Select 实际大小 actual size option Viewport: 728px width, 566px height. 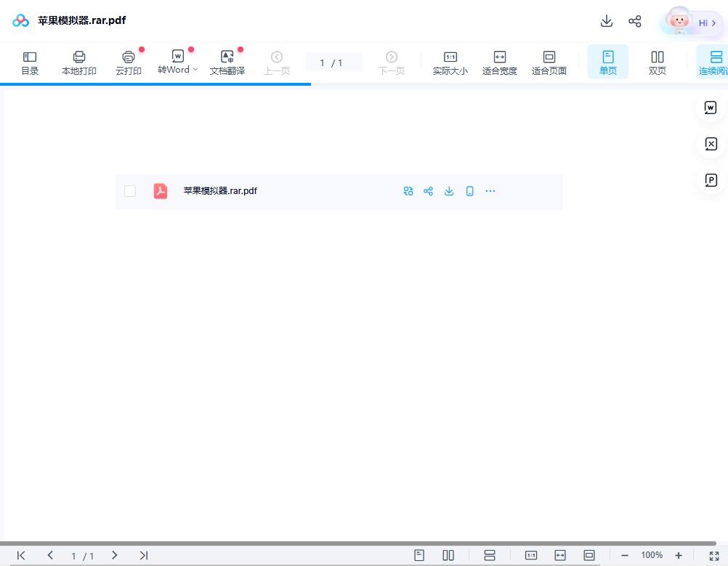click(x=450, y=62)
